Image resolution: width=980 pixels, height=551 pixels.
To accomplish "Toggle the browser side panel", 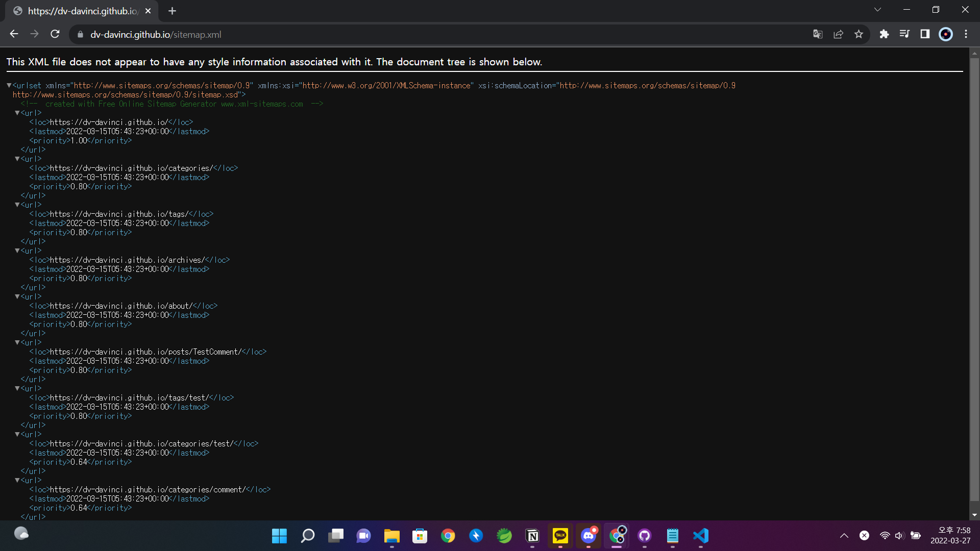I will 925,34.
